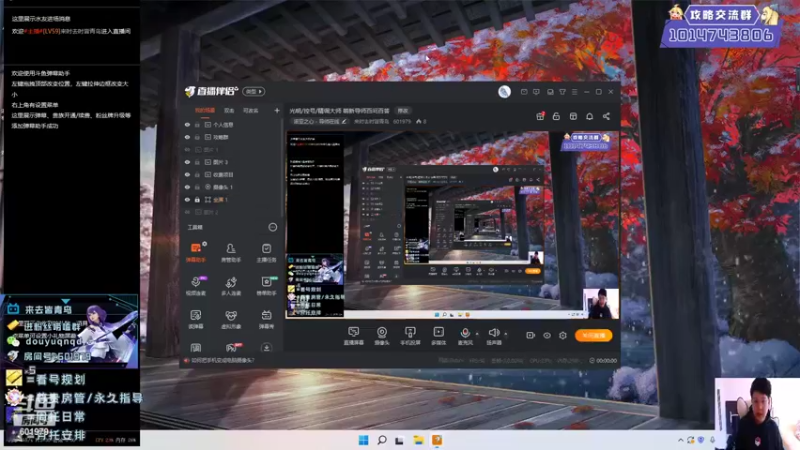Toggle visibility of 图片 3 source
This screenshot has height=450, width=800.
[187, 162]
